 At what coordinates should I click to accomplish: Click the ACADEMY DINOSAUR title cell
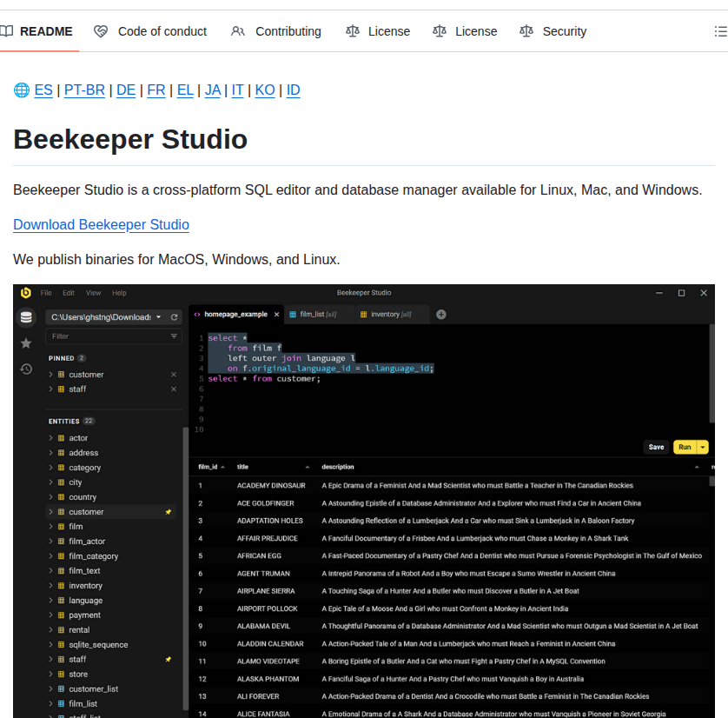(271, 485)
